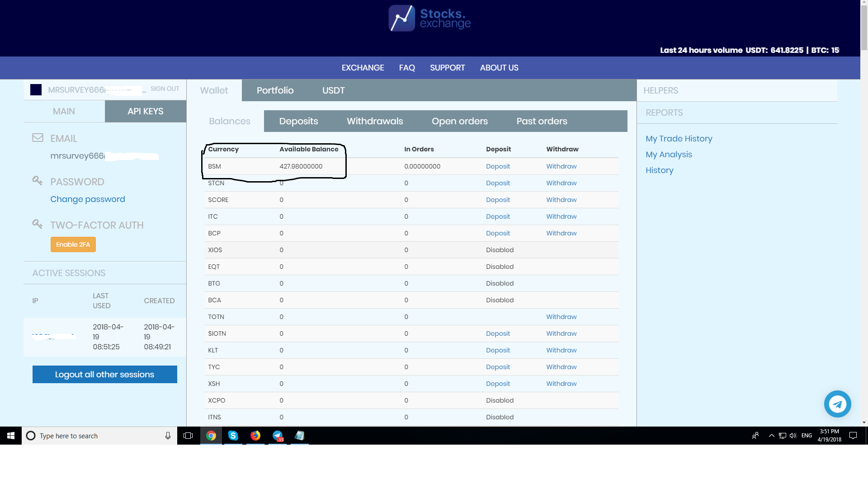Click the Windows Start button
868x488 pixels.
pos(11,436)
